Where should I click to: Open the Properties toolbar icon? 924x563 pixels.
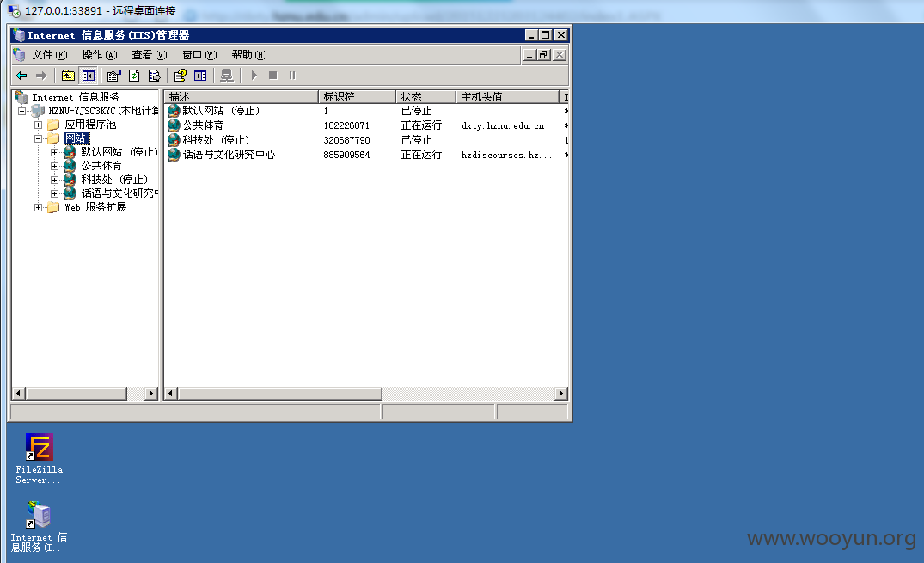[113, 76]
